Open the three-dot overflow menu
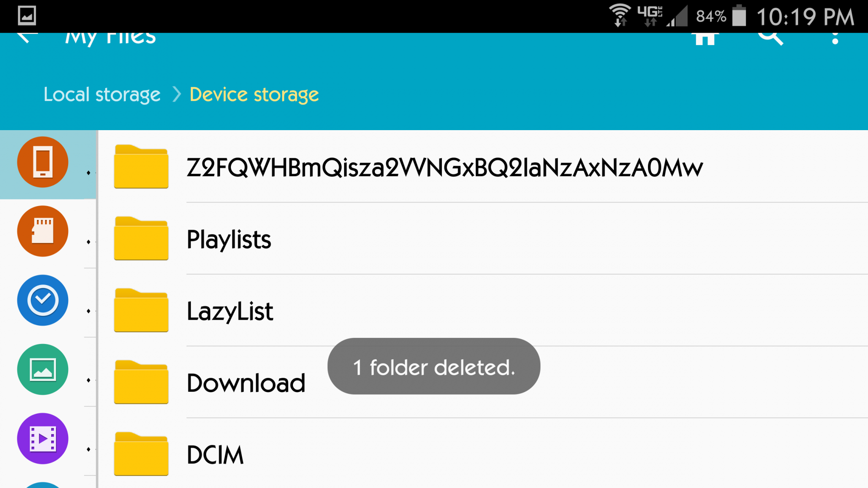 pyautogui.click(x=835, y=38)
